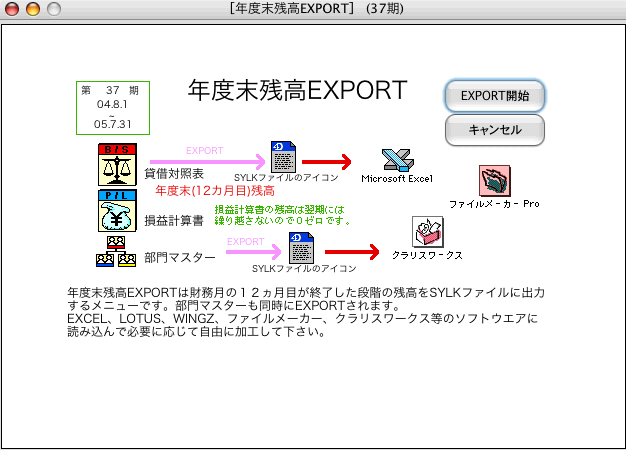Click the クラリスワークス icon

click(x=427, y=232)
